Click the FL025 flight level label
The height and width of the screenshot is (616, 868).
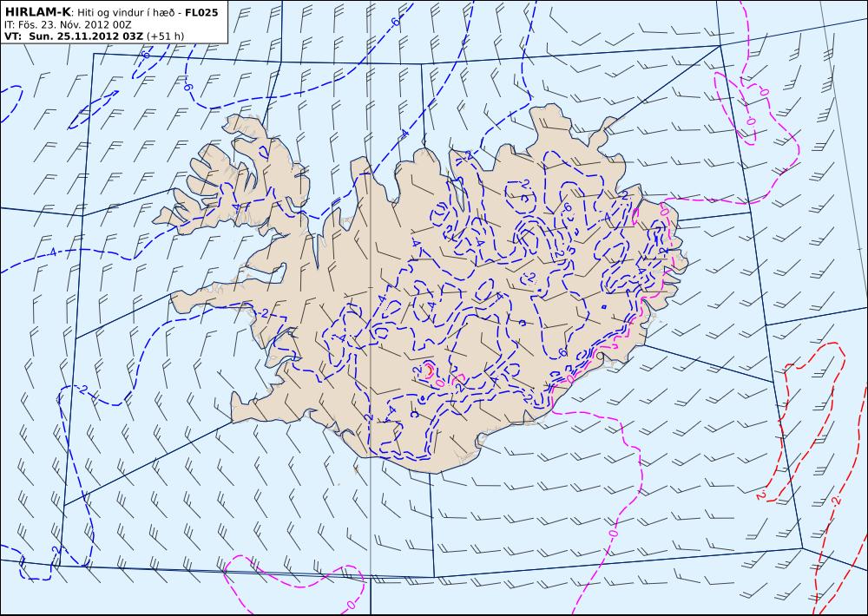click(x=201, y=12)
